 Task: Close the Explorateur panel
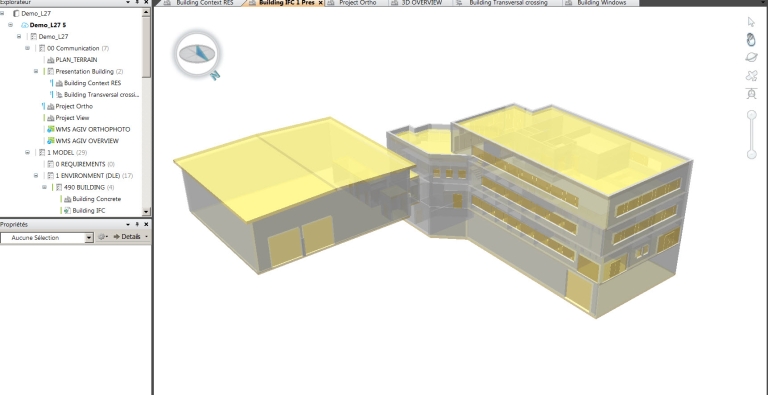[146, 2]
